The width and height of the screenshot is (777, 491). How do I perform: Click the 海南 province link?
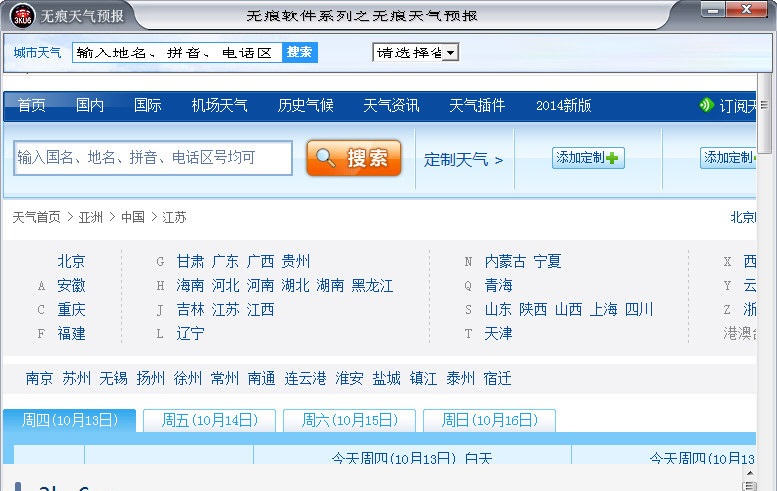(x=190, y=285)
